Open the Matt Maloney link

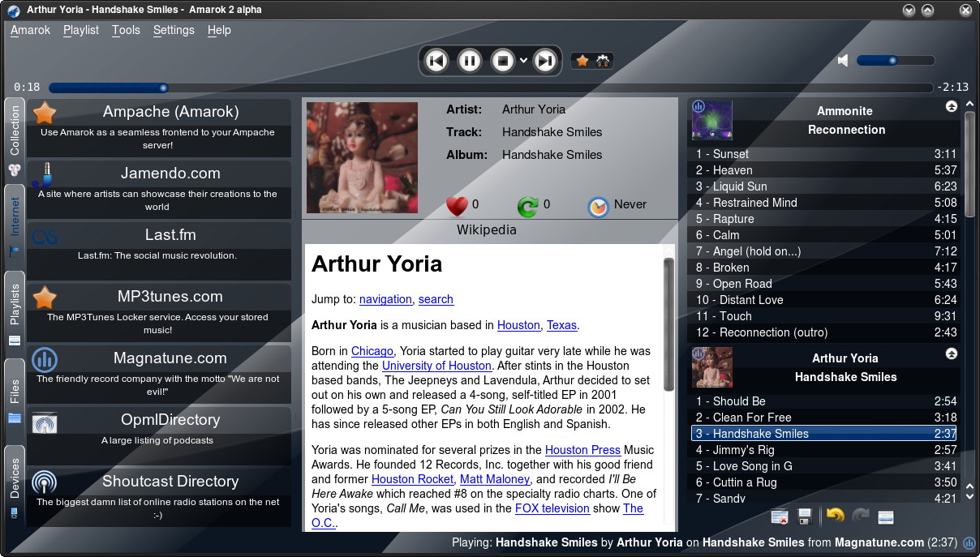click(x=495, y=479)
